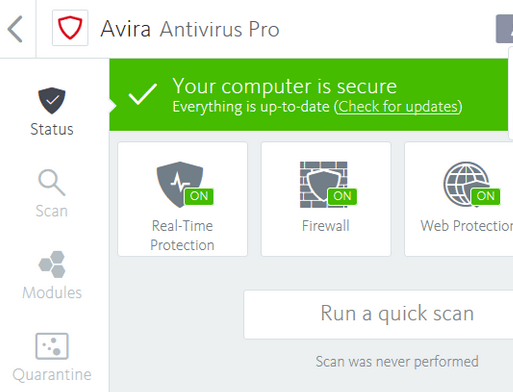
Task: Switch to the Modules tab label
Action: tap(52, 293)
